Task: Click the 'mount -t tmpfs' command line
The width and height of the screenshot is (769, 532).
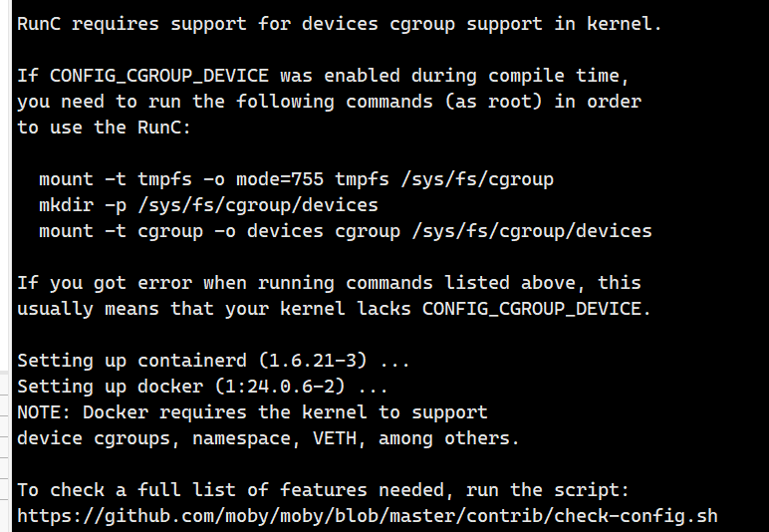Action: 296,179
